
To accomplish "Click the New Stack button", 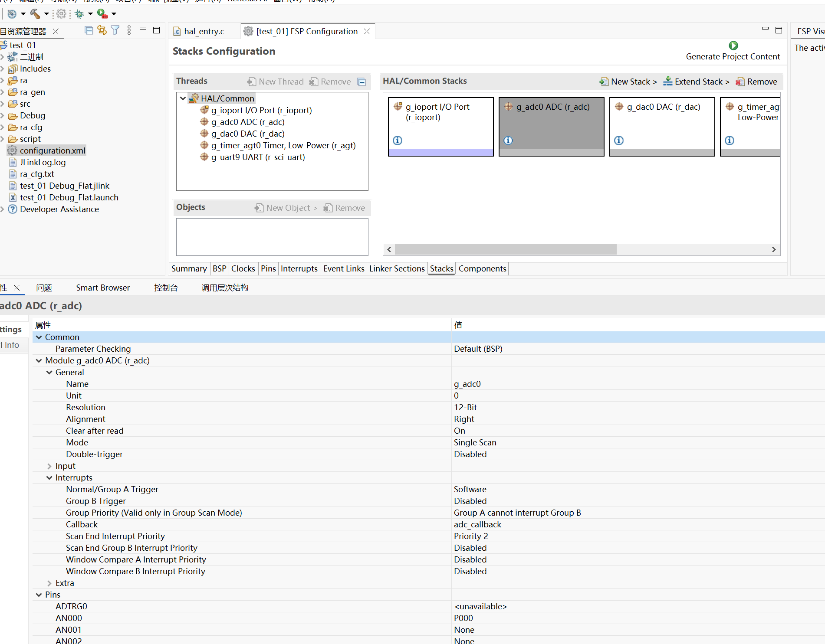I will pyautogui.click(x=628, y=82).
